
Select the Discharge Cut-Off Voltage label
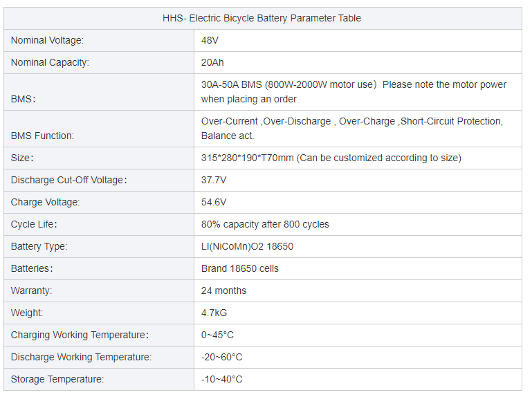pos(69,180)
